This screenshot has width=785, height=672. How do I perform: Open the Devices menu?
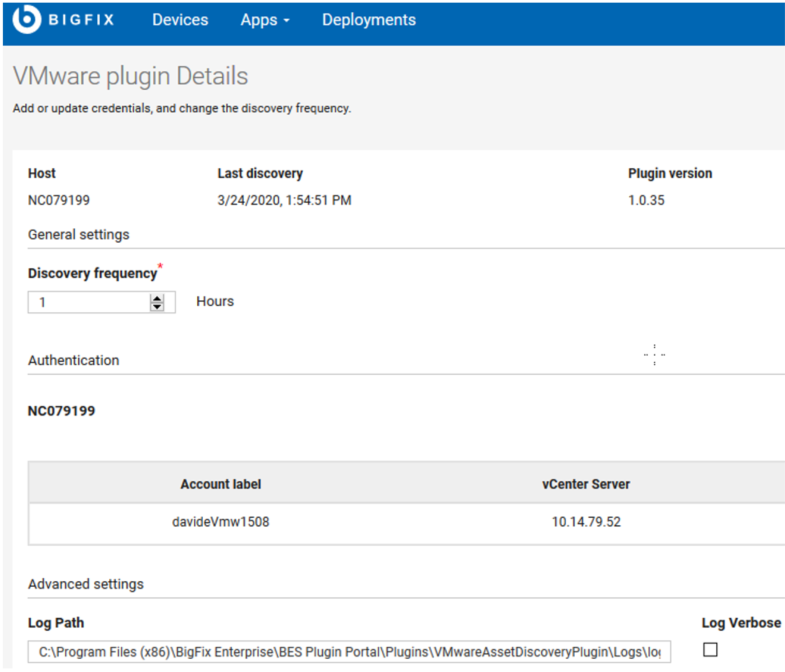click(x=180, y=20)
